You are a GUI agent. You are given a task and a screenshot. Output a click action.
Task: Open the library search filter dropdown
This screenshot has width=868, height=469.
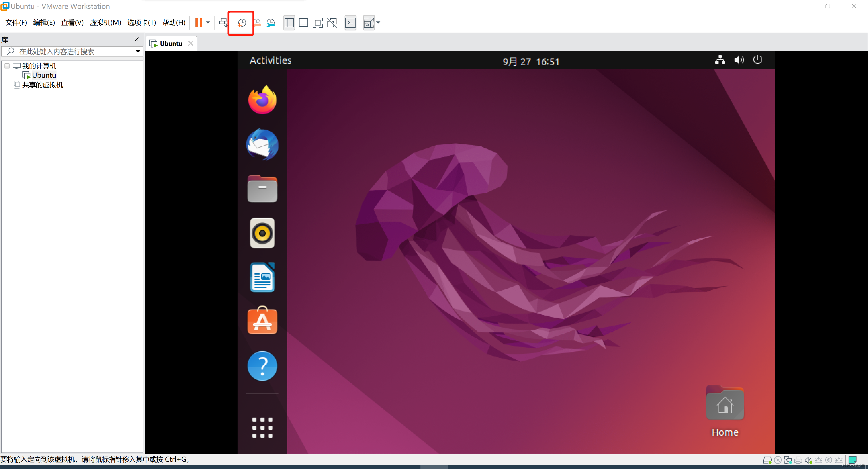click(x=138, y=52)
